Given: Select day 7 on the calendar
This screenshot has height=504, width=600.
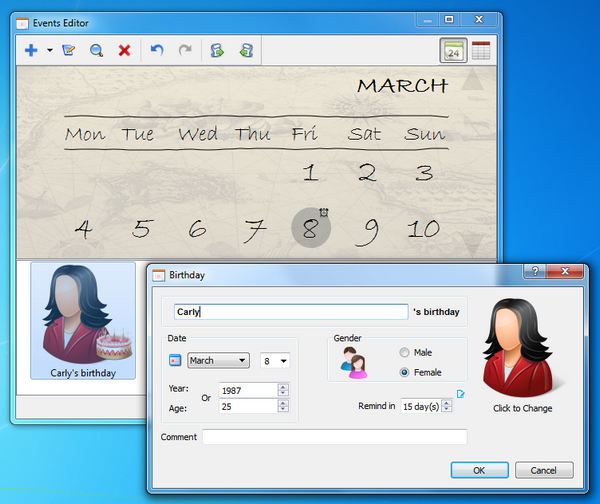Looking at the screenshot, I should 255,231.
